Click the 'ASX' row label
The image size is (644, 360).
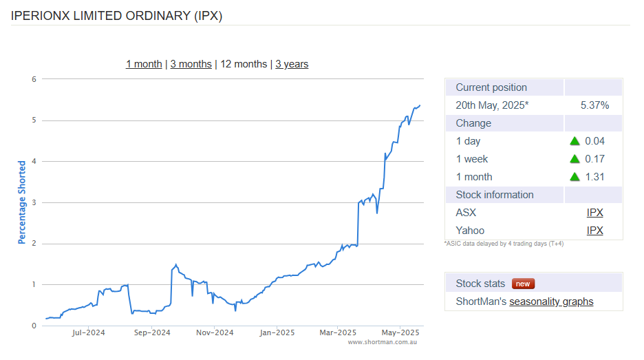466,213
